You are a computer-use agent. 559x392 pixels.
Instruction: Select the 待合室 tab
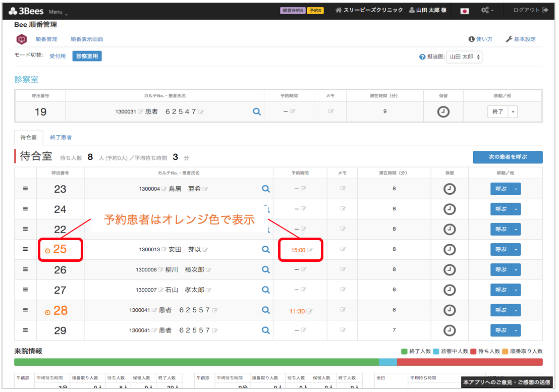pos(29,138)
